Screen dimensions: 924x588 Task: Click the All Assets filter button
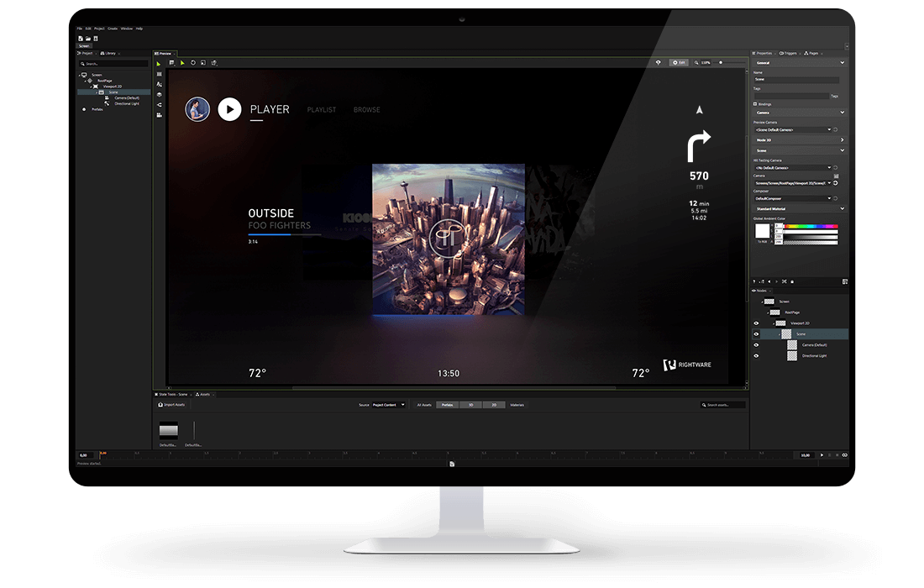[424, 405]
